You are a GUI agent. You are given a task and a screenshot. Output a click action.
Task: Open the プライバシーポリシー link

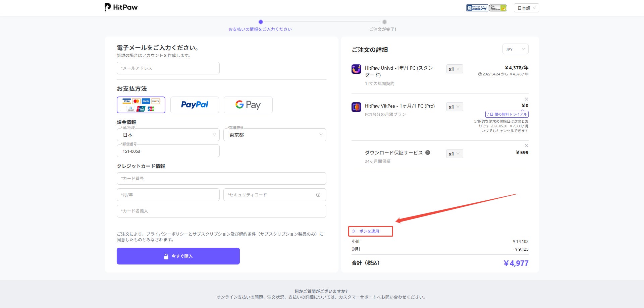(x=167, y=234)
